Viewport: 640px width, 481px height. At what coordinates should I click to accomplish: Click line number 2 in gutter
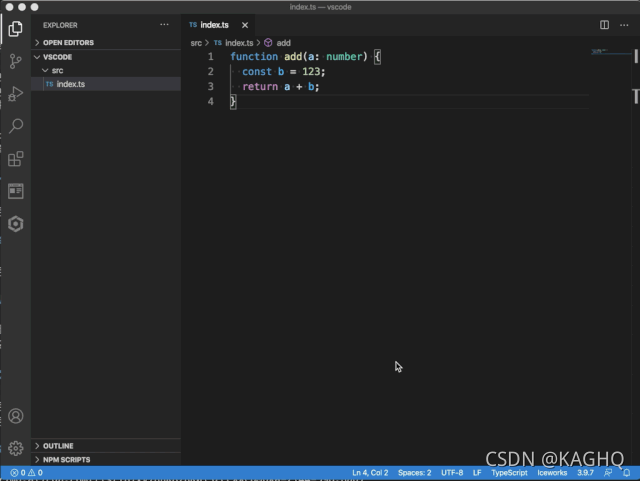tap(211, 71)
